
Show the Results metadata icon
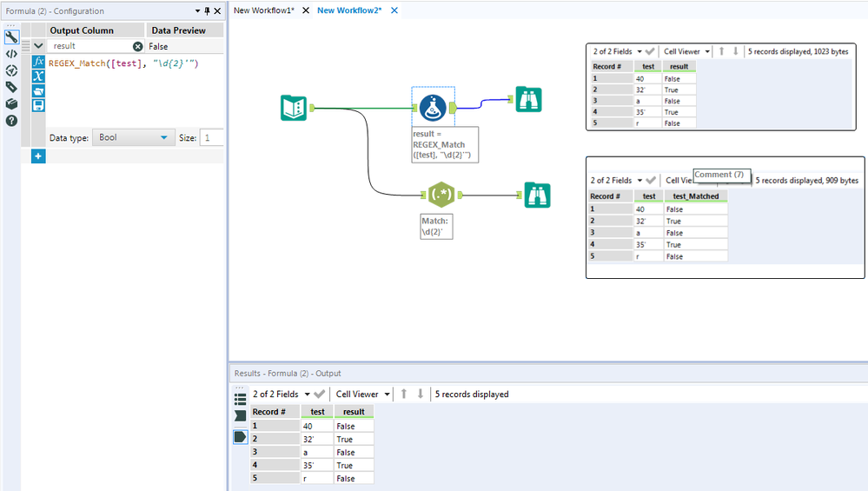click(x=241, y=415)
